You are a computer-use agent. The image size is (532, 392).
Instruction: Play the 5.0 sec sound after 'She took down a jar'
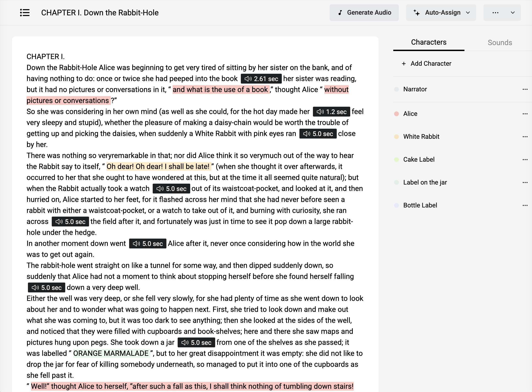196,342
